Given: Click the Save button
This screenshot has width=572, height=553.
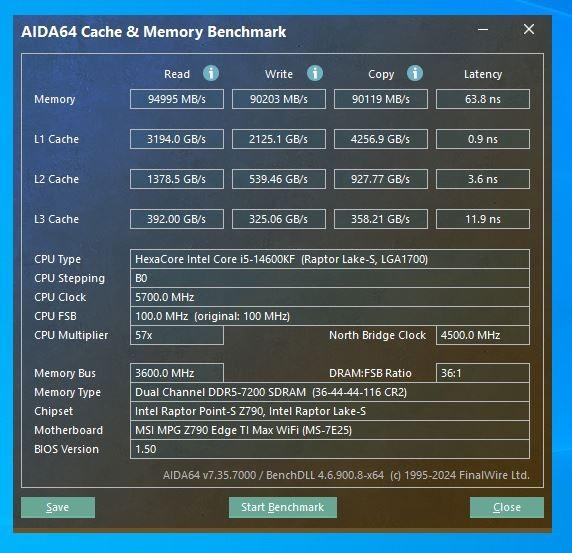Looking at the screenshot, I should click(x=58, y=507).
